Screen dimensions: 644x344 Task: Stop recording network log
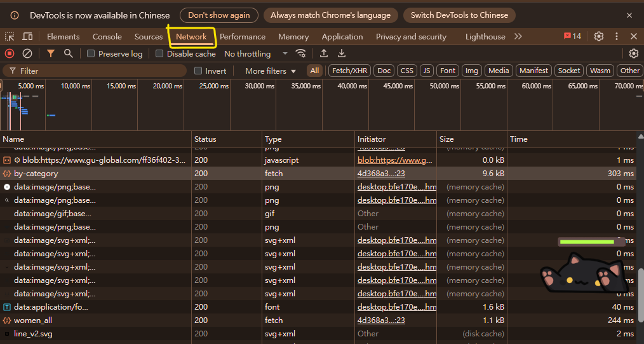10,53
